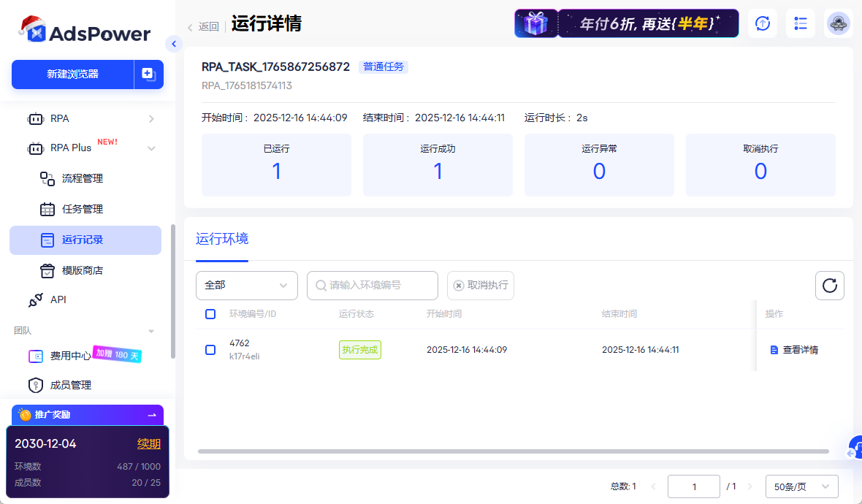Open the 全部 filter dropdown

[246, 286]
